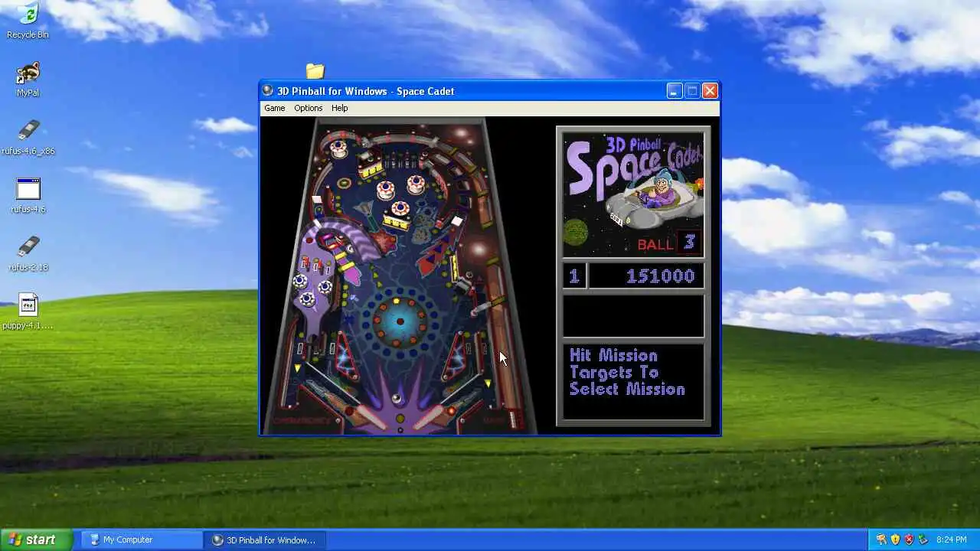Switch to My Computer taskbar button

(x=142, y=540)
